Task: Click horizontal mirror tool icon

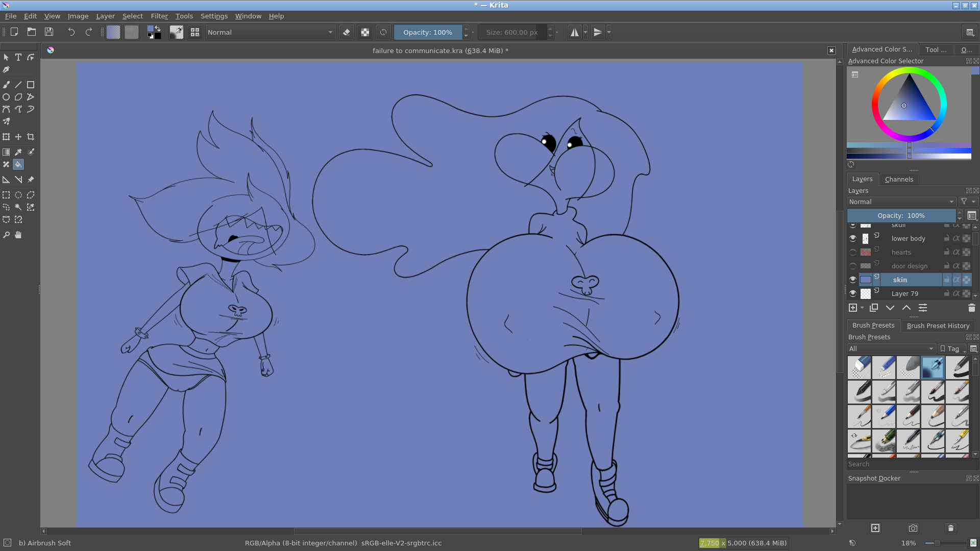Action: click(x=575, y=32)
